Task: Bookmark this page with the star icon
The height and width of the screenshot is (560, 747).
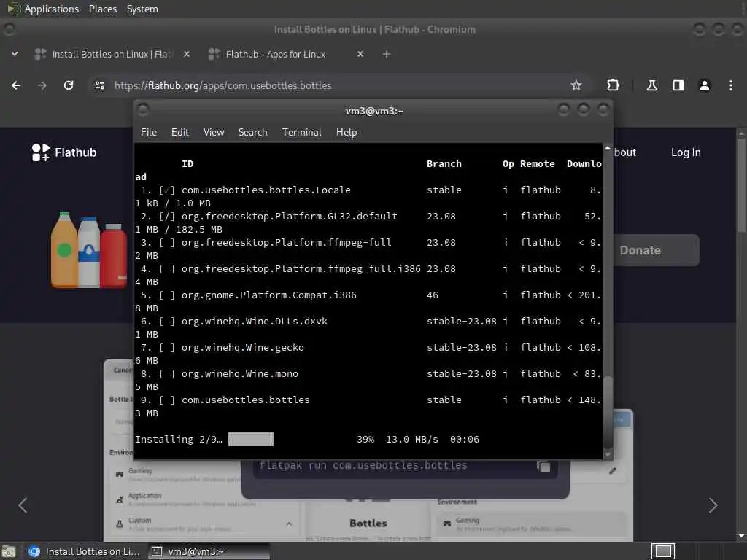Action: pyautogui.click(x=576, y=85)
